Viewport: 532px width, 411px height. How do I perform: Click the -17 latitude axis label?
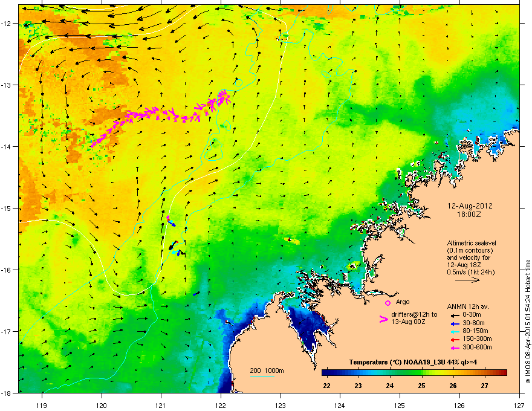point(6,331)
